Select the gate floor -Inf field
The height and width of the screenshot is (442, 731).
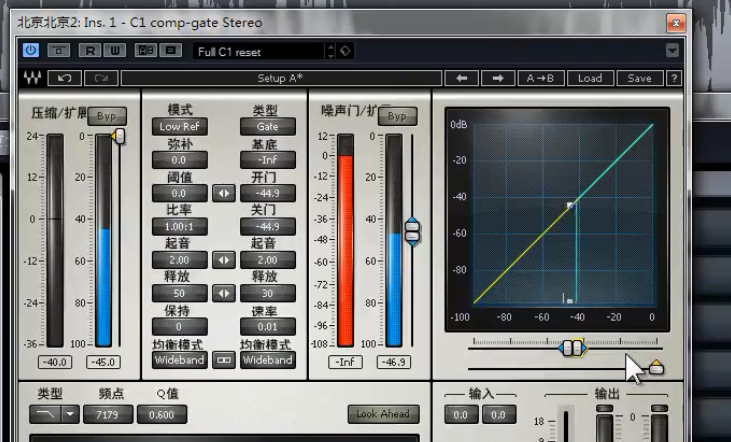tap(268, 160)
